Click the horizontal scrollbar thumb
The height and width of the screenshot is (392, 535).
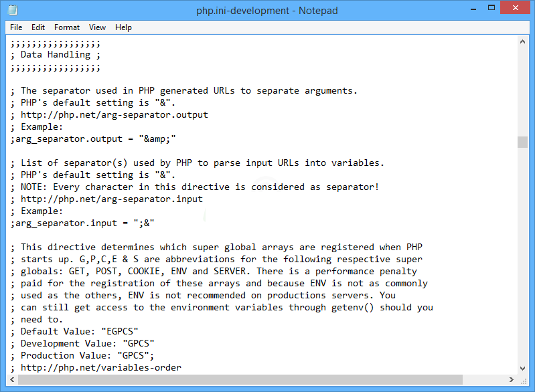(241, 380)
